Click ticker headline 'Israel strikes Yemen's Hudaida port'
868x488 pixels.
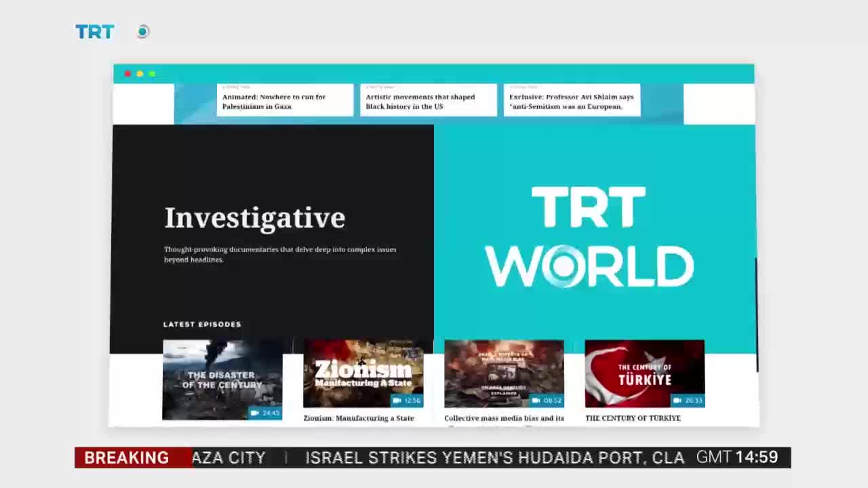click(x=494, y=458)
